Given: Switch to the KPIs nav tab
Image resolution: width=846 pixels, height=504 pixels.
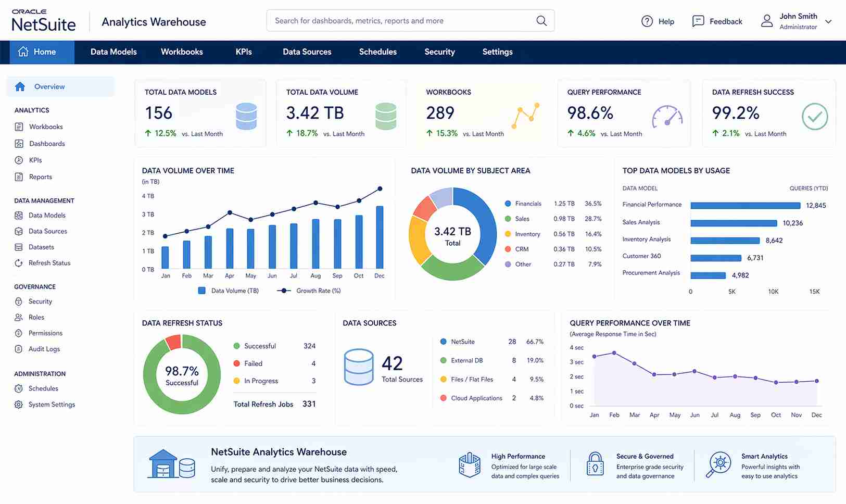Looking at the screenshot, I should [x=244, y=52].
